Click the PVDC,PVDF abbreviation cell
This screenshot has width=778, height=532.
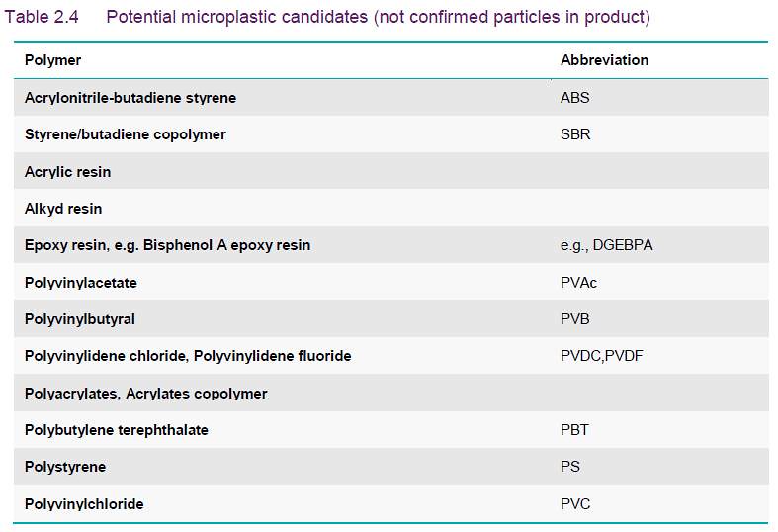[x=602, y=356]
